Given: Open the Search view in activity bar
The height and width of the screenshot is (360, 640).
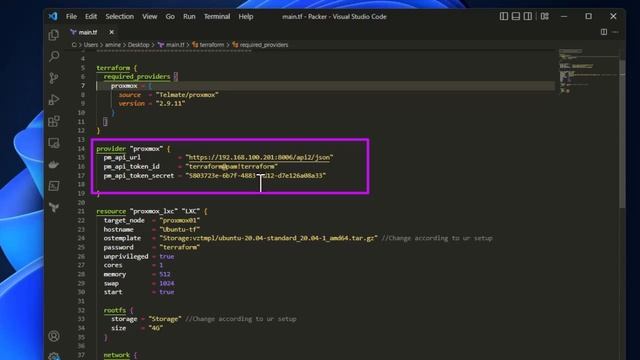Looking at the screenshot, I should point(53,56).
